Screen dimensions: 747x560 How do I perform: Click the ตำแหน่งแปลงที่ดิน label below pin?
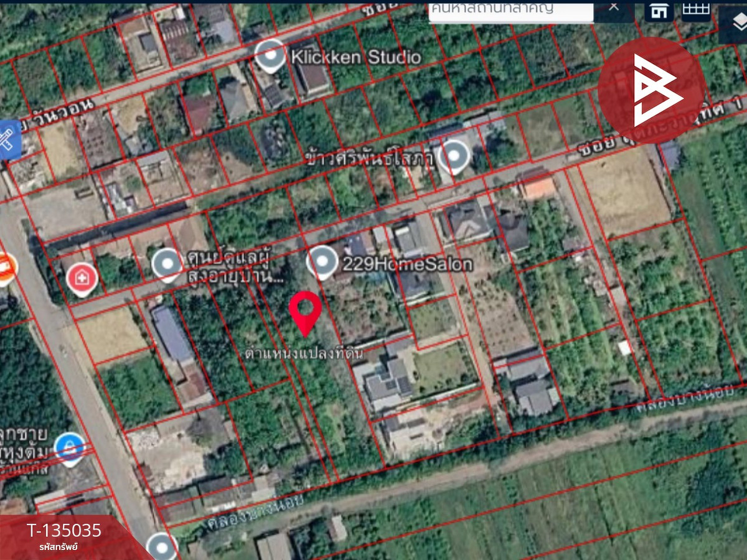304,353
